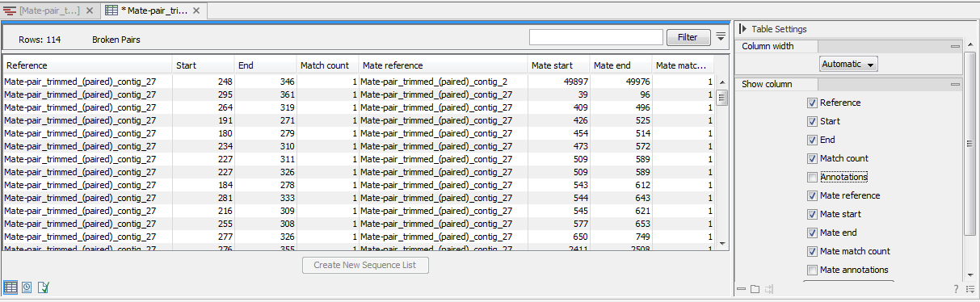Sort by the Reference column header
This screenshot has height=302, width=980.
tap(87, 65)
